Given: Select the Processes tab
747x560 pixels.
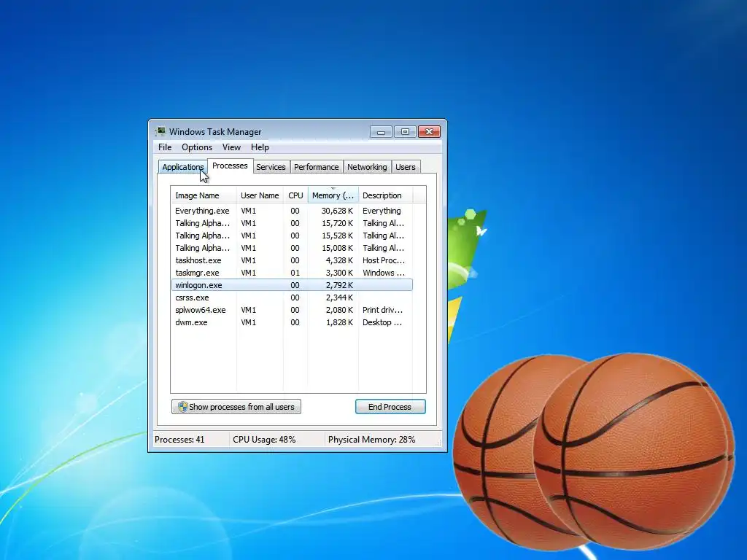Looking at the screenshot, I should pos(230,166).
